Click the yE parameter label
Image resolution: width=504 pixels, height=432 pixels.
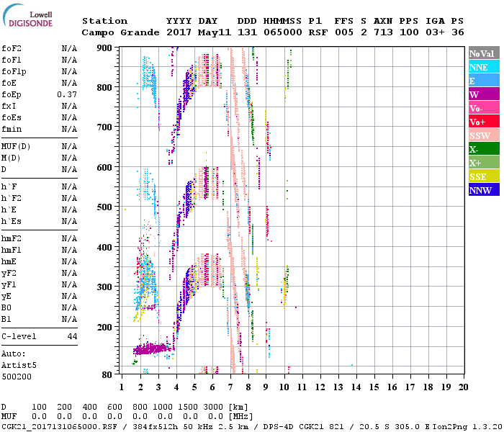coord(6,297)
